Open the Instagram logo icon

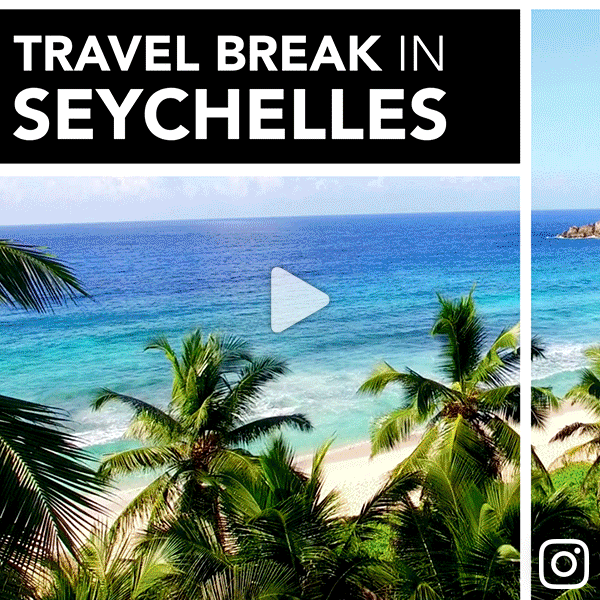[564, 564]
